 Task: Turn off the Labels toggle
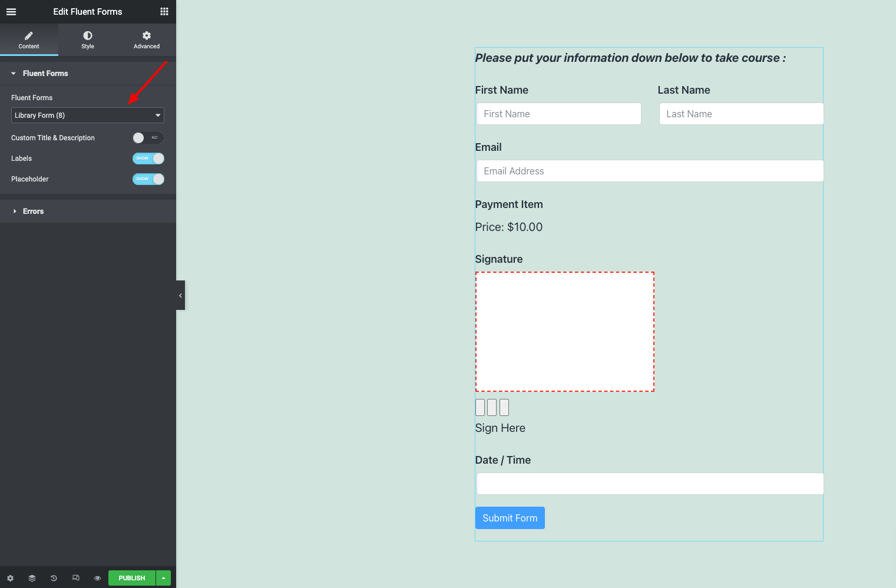[x=148, y=158]
